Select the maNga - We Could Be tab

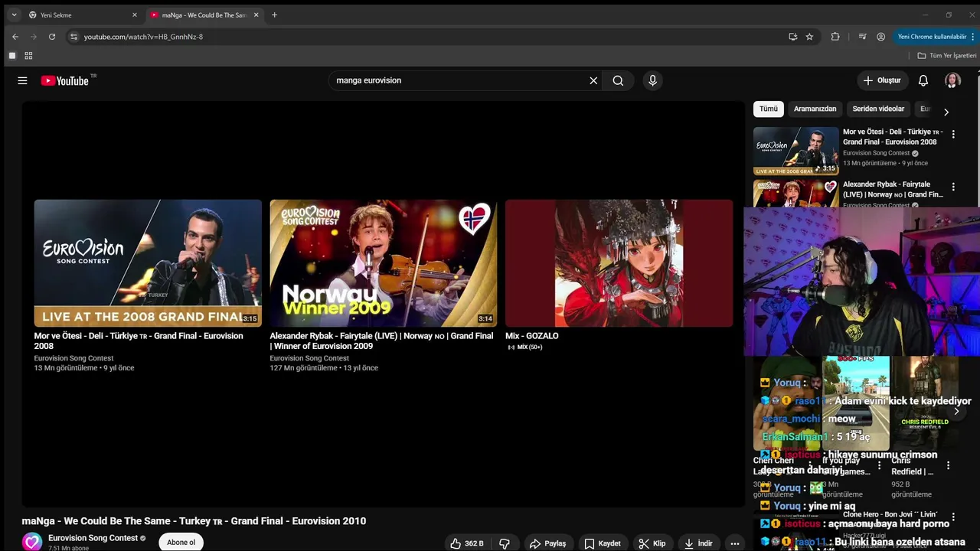pos(203,15)
